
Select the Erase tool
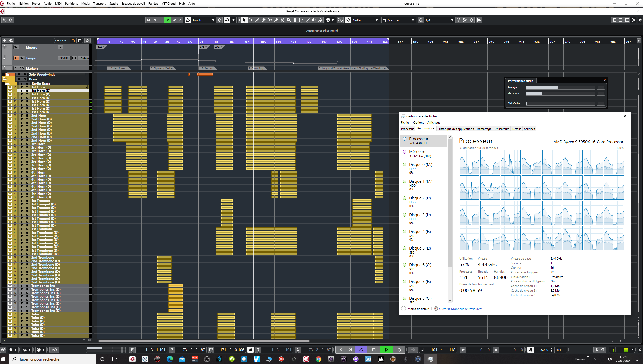tap(263, 20)
